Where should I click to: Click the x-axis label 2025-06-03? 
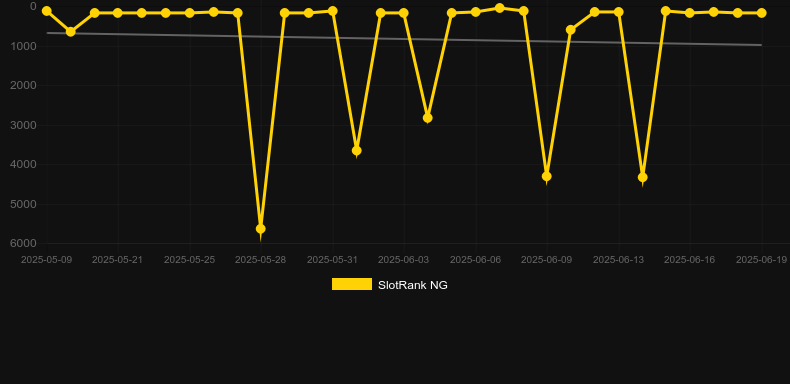(404, 260)
